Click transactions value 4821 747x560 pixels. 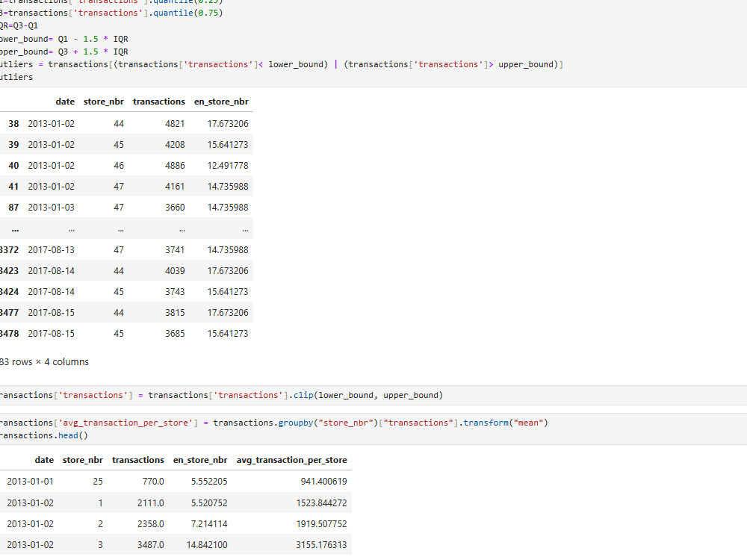coord(175,124)
